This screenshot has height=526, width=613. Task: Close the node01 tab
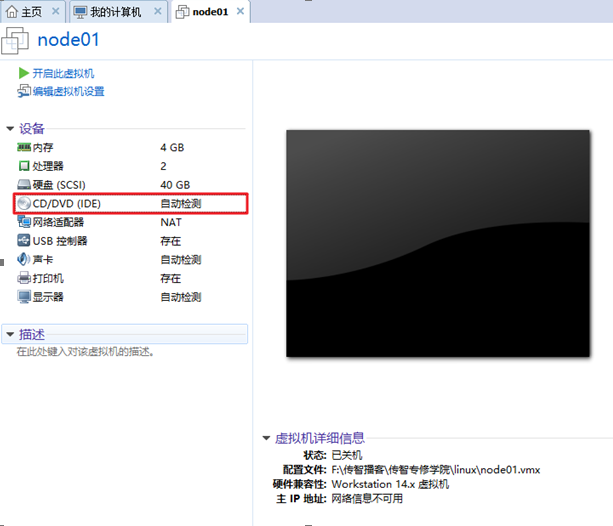[240, 11]
